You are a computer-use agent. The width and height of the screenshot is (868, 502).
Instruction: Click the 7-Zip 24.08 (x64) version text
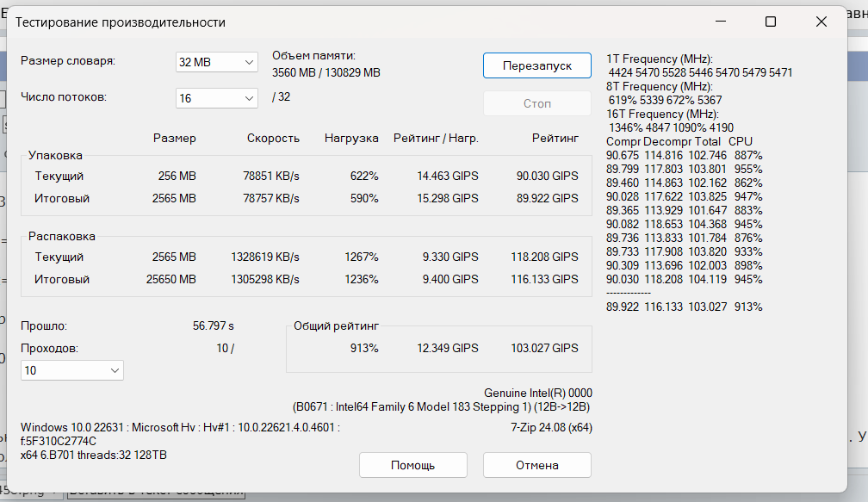pos(551,427)
